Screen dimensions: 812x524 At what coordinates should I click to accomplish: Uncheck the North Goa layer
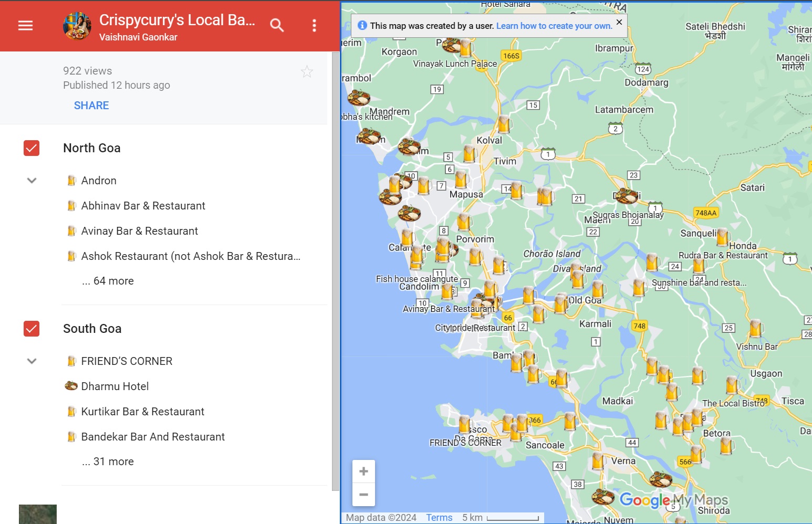point(32,148)
